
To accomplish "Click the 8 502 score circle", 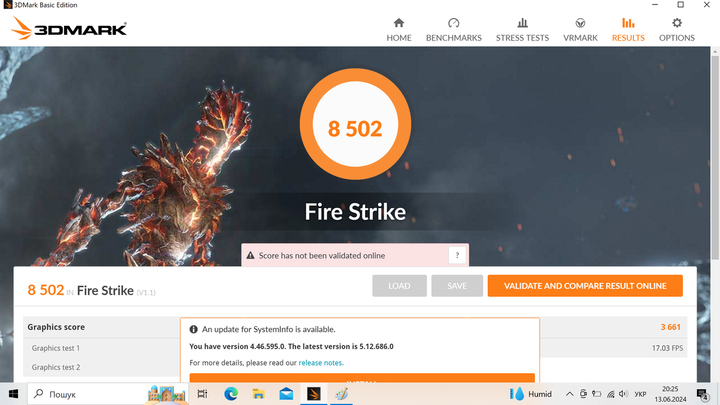I will 355,124.
